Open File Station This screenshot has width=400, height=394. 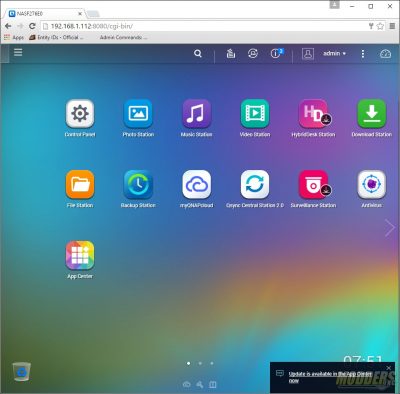tap(80, 184)
